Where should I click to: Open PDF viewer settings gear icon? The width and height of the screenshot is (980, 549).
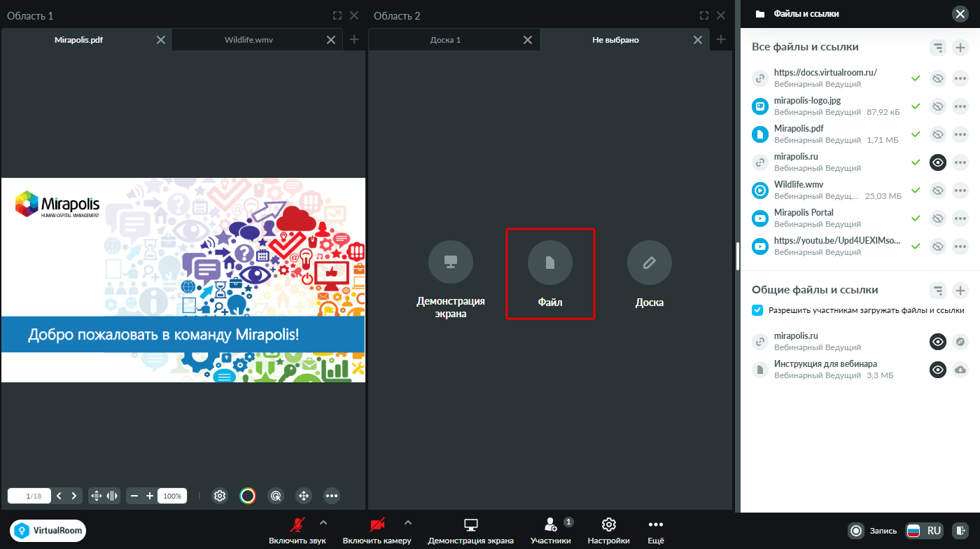click(x=220, y=496)
